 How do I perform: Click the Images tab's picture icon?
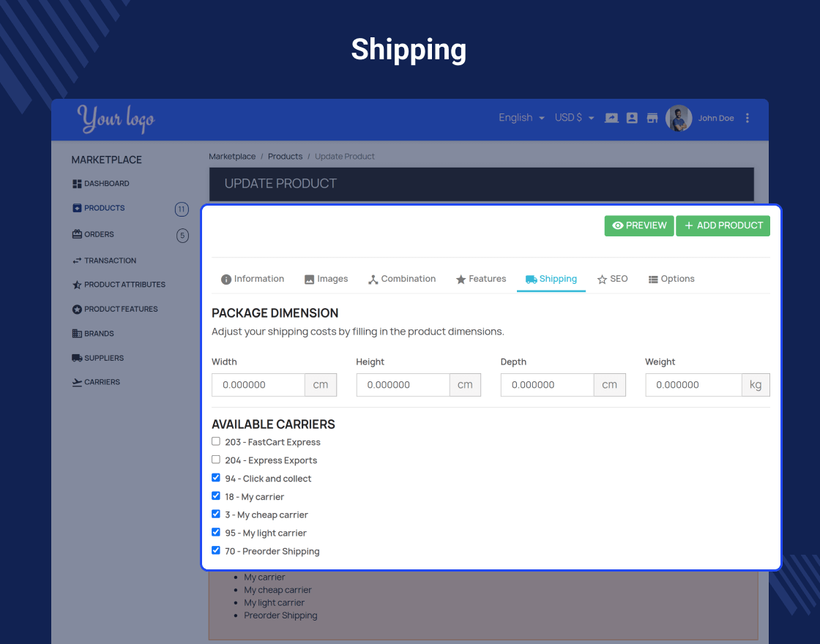pos(309,280)
